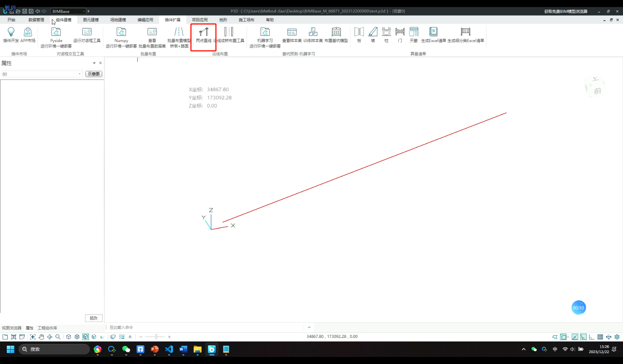Toggle the orthogonal mode icon in status bar
This screenshot has height=364, width=623.
tap(591, 337)
